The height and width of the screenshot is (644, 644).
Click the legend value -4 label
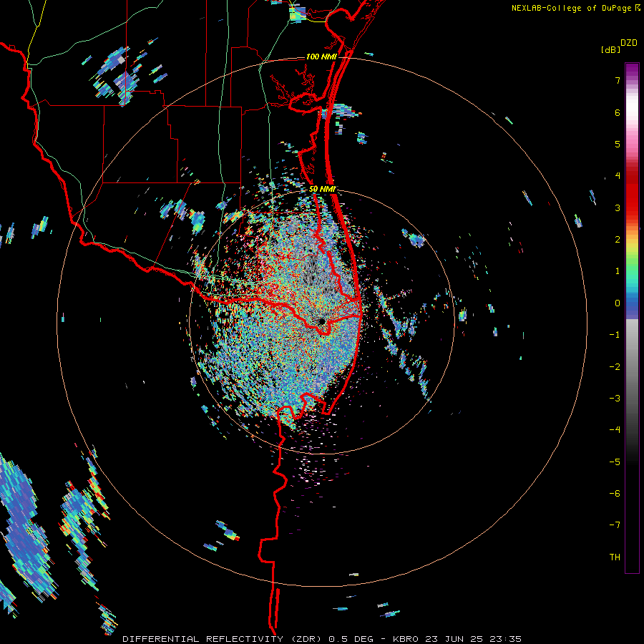point(615,430)
